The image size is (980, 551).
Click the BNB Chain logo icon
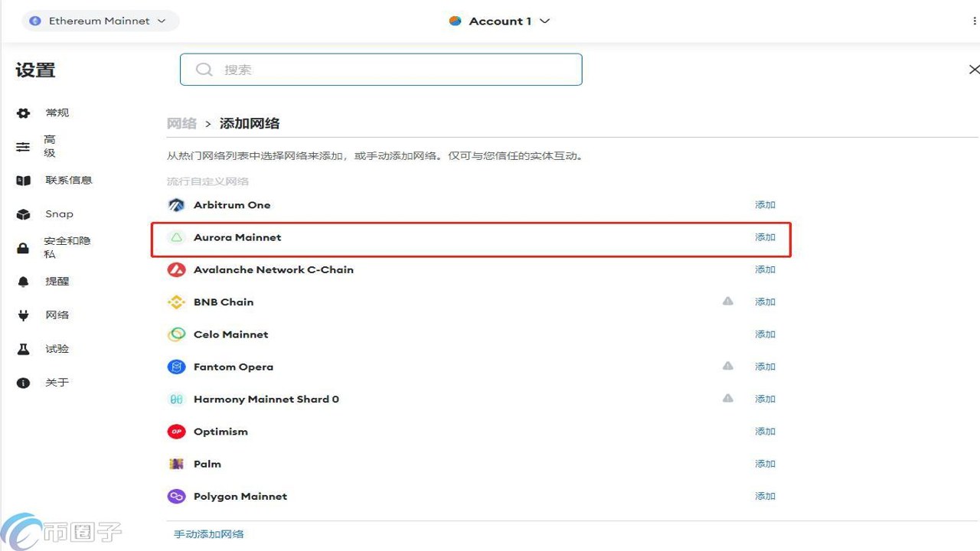pyautogui.click(x=176, y=302)
